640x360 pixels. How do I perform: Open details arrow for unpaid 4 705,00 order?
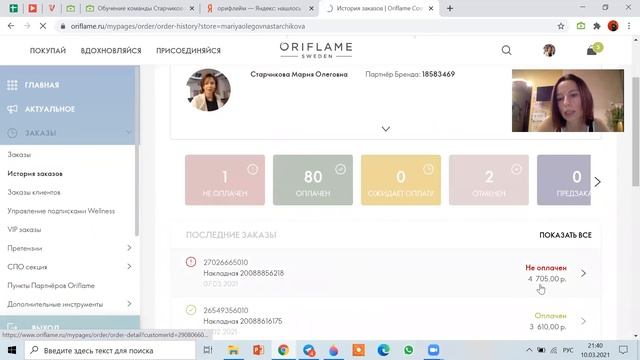(583, 273)
